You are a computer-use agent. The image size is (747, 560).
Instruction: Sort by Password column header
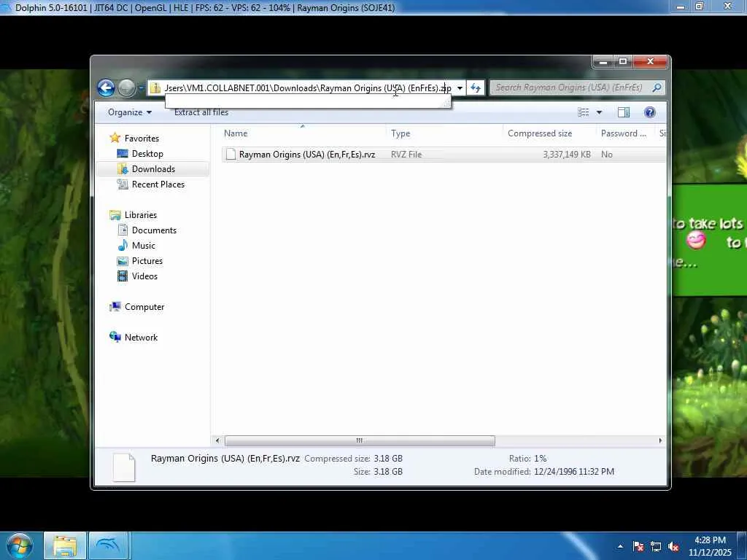pos(625,133)
